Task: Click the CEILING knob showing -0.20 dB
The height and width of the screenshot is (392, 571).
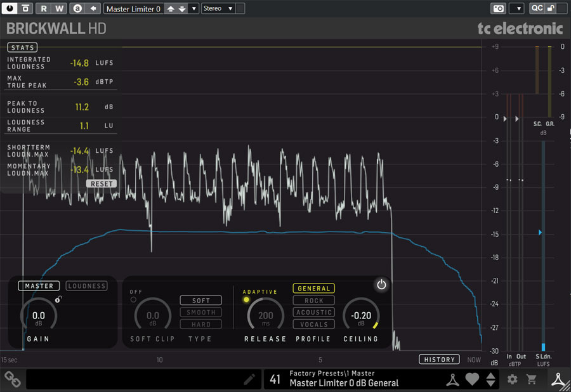Action: click(x=361, y=315)
